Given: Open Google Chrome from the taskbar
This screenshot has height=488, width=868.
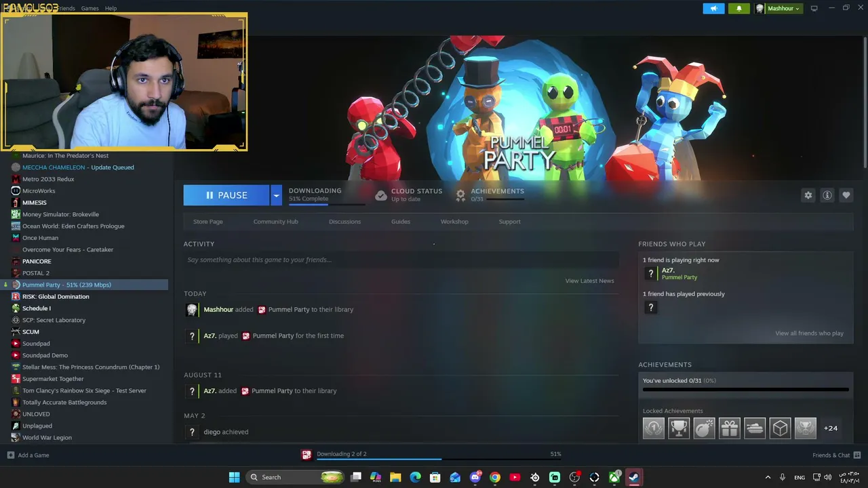Looking at the screenshot, I should pyautogui.click(x=495, y=477).
